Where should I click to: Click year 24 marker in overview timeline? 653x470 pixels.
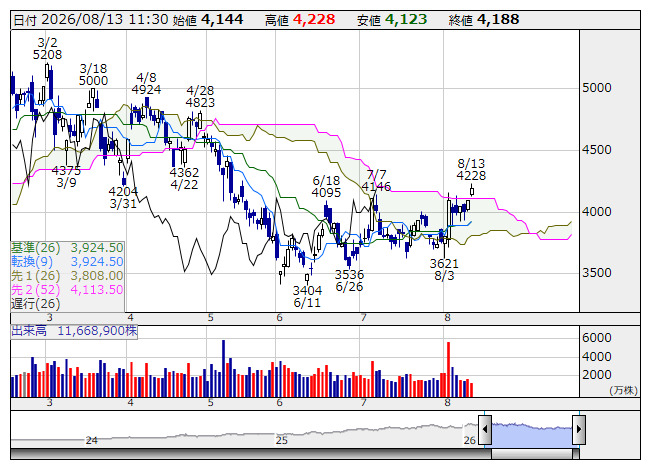pyautogui.click(x=91, y=440)
